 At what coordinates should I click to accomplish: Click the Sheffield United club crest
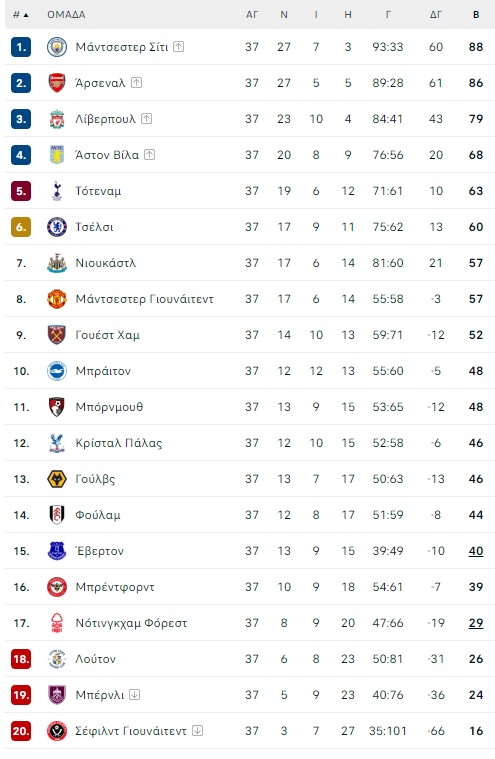pyautogui.click(x=57, y=731)
